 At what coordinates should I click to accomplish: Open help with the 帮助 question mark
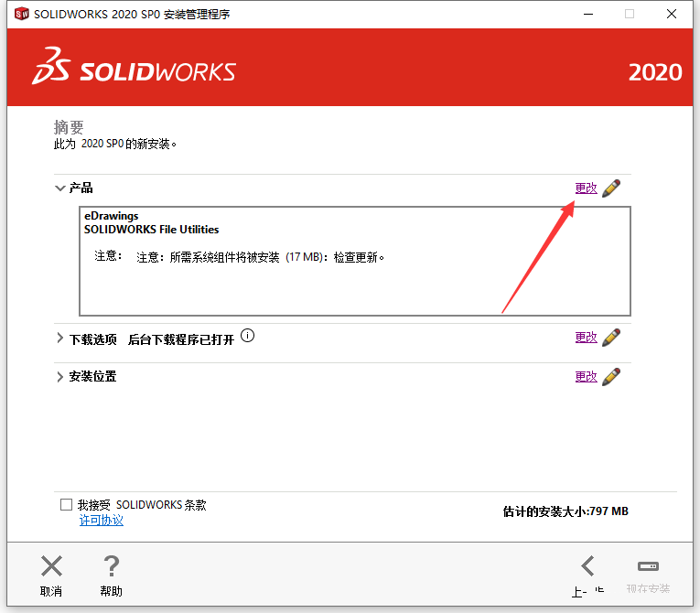(x=111, y=566)
